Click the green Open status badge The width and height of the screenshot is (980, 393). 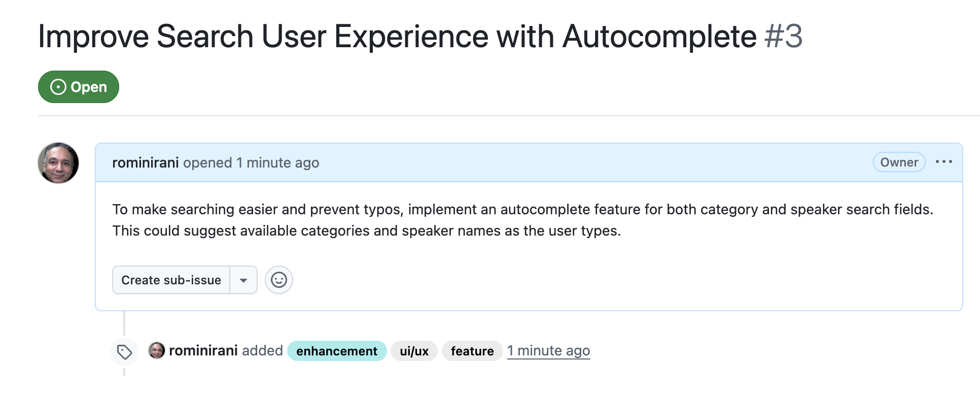[x=79, y=87]
